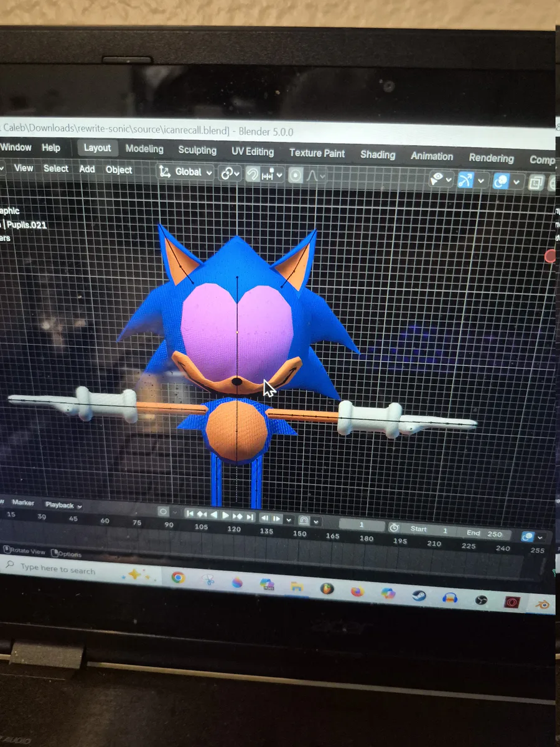Open timeline Playback dropdown
The image size is (560, 747).
[x=63, y=505]
